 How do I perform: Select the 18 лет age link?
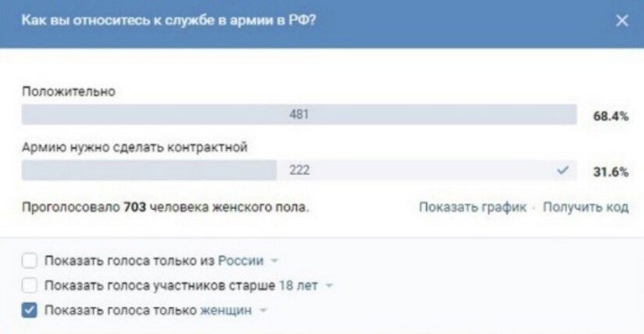[x=299, y=285]
